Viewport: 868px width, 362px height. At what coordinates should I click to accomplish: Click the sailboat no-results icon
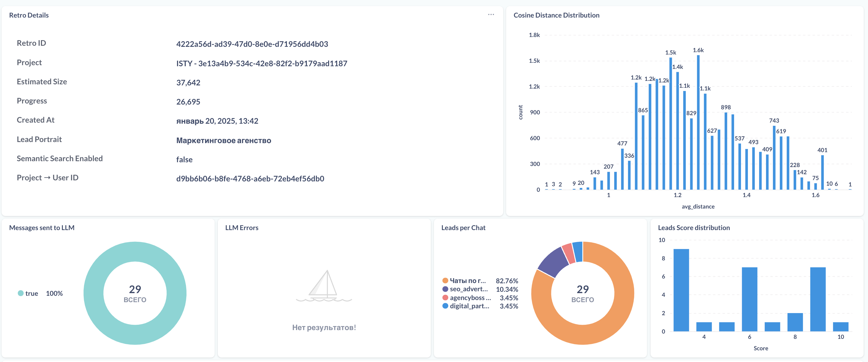(324, 286)
